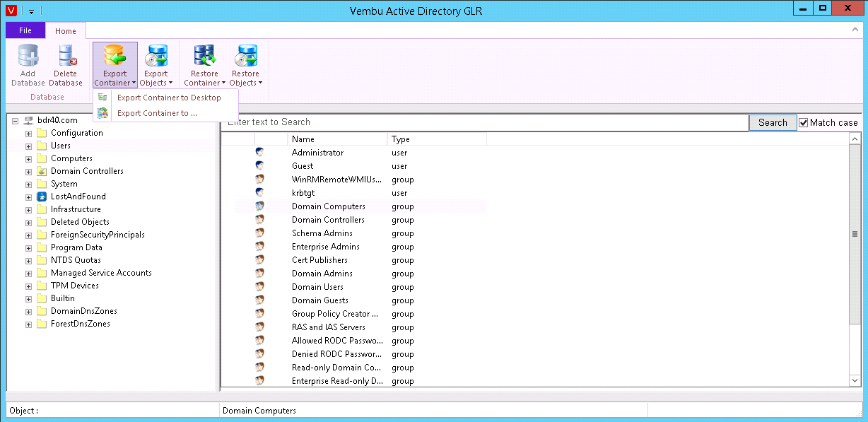868x422 pixels.
Task: Click the bdr40.com domain server icon
Action: 28,120
